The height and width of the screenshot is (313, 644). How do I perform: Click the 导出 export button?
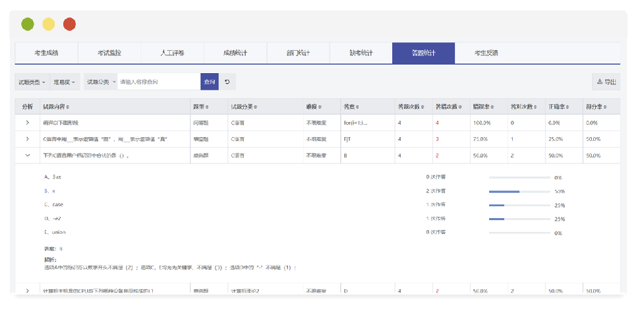[x=606, y=82]
